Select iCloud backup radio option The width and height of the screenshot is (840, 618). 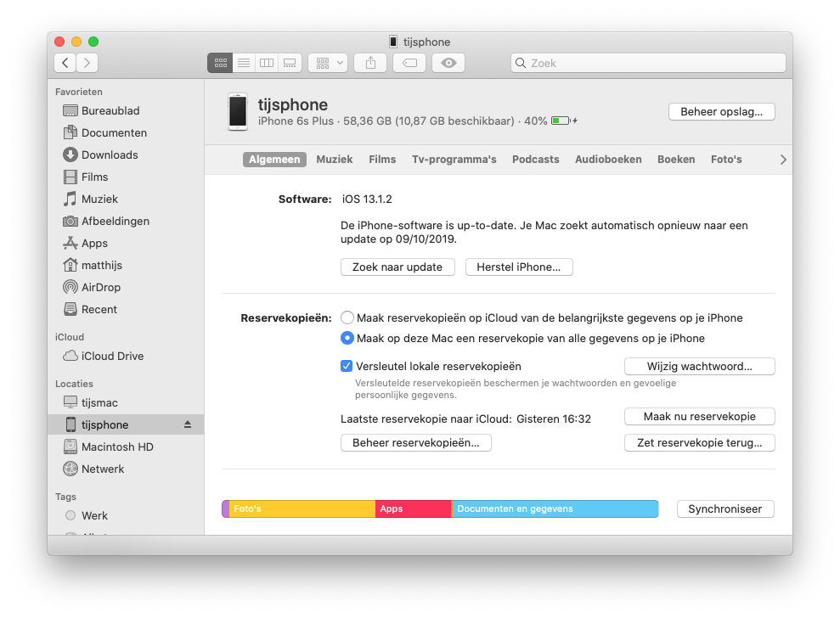[347, 317]
